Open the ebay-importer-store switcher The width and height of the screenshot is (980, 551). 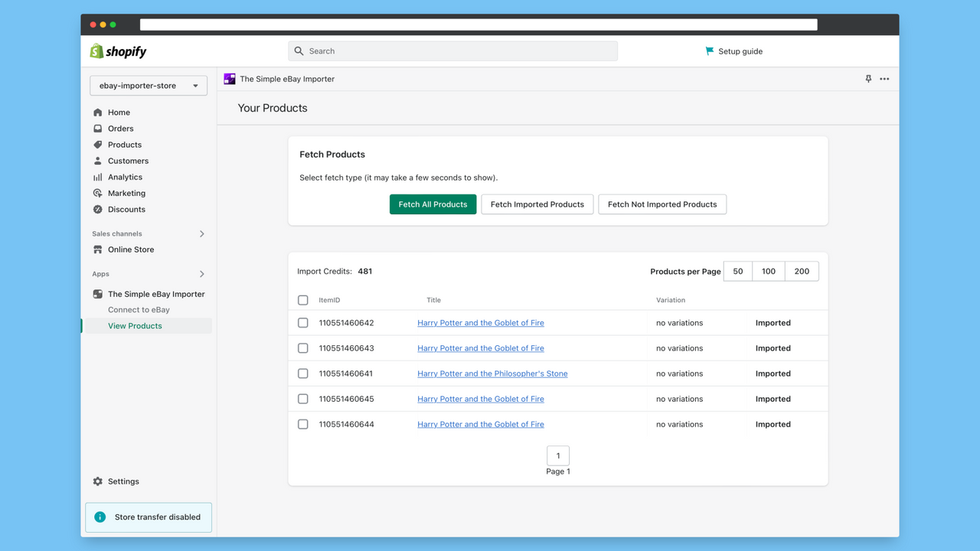click(x=148, y=85)
